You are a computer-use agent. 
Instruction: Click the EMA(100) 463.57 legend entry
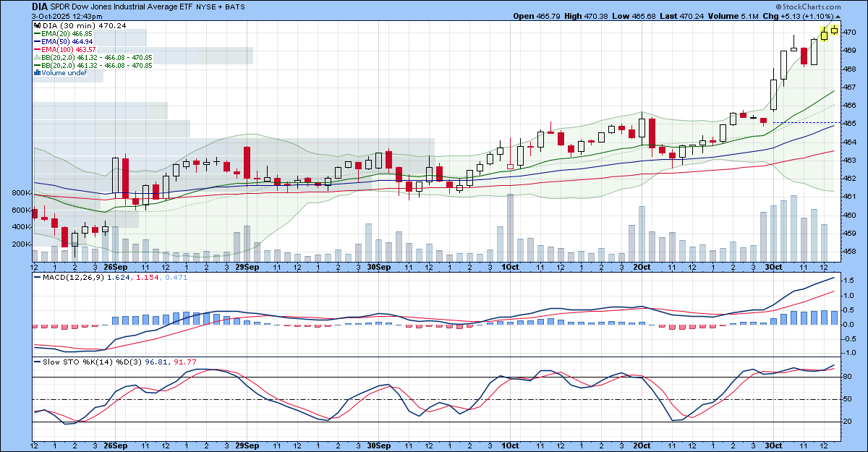pyautogui.click(x=69, y=49)
